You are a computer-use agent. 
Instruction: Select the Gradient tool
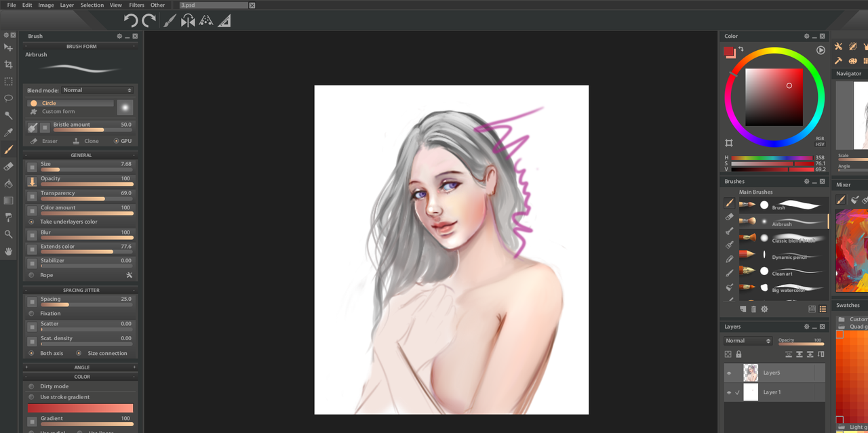pyautogui.click(x=8, y=200)
